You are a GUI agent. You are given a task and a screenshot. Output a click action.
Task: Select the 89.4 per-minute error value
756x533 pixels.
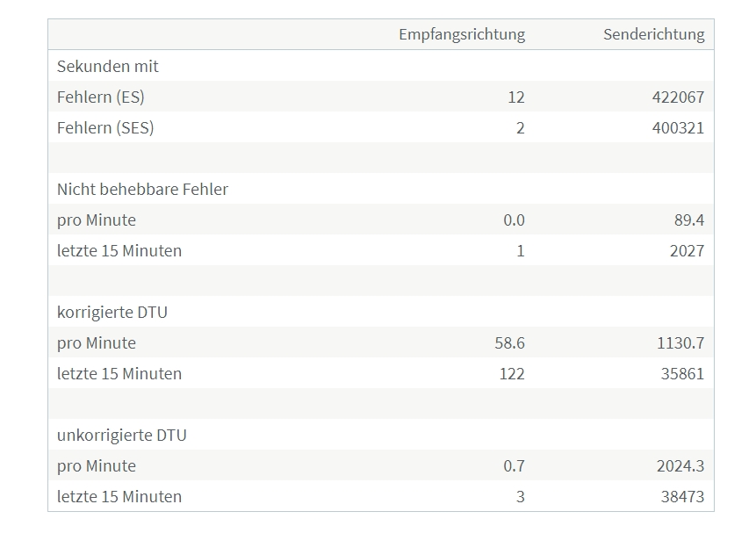point(688,220)
